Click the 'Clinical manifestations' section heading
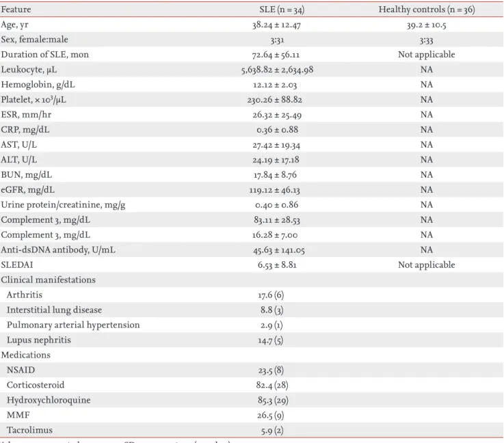Image resolution: width=504 pixels, height=443 pixels. point(49,280)
